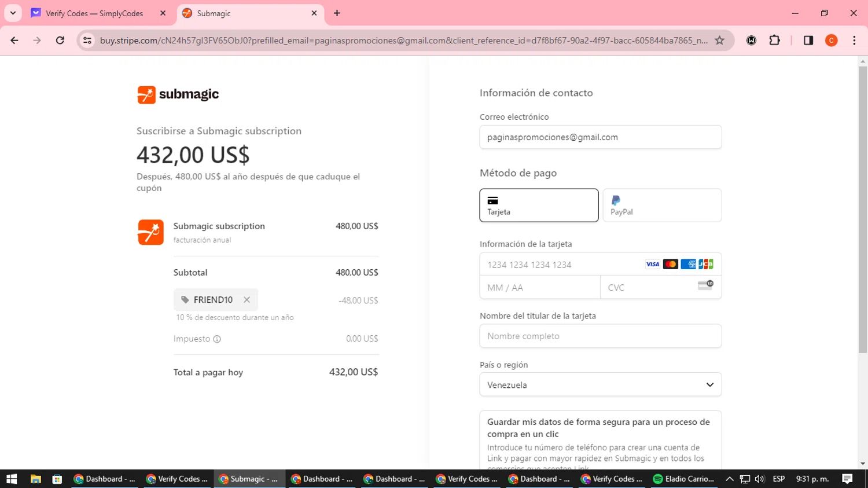Screen dimensions: 868x488
Task: Click the Nombre completo cardholder field
Action: [601, 336]
